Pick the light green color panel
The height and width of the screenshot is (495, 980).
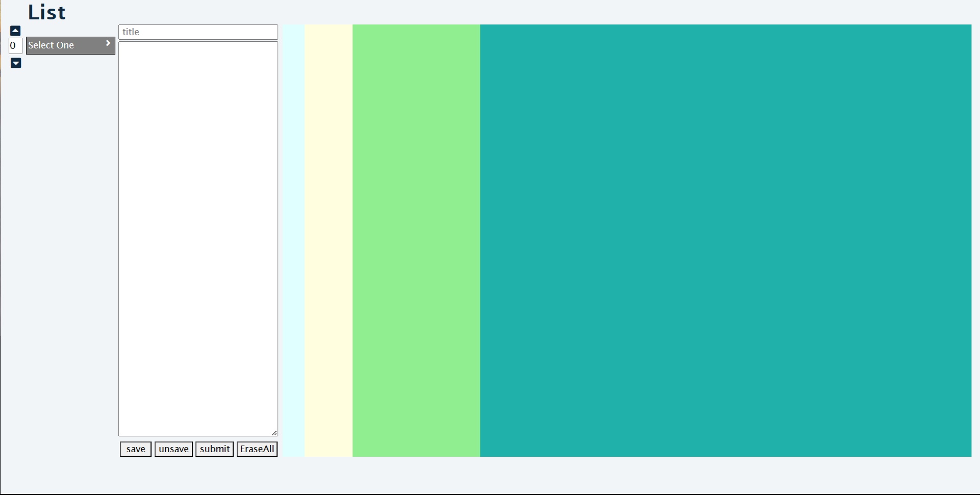coord(416,240)
